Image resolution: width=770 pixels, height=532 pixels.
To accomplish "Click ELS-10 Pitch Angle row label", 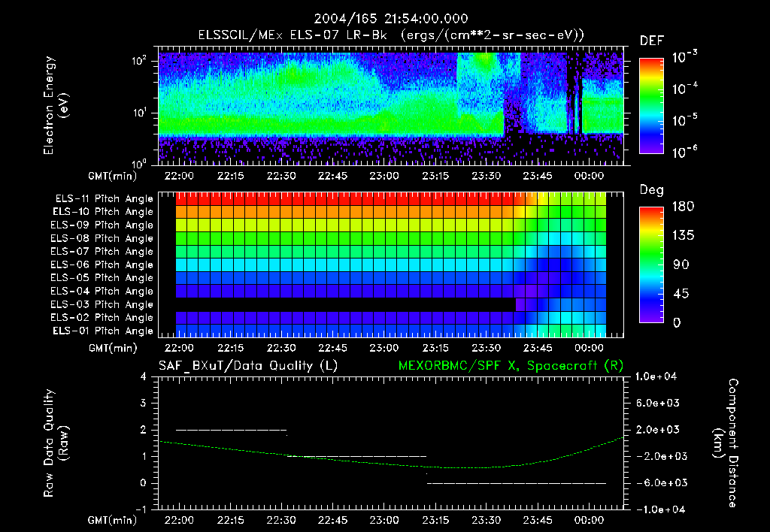I will pos(103,212).
